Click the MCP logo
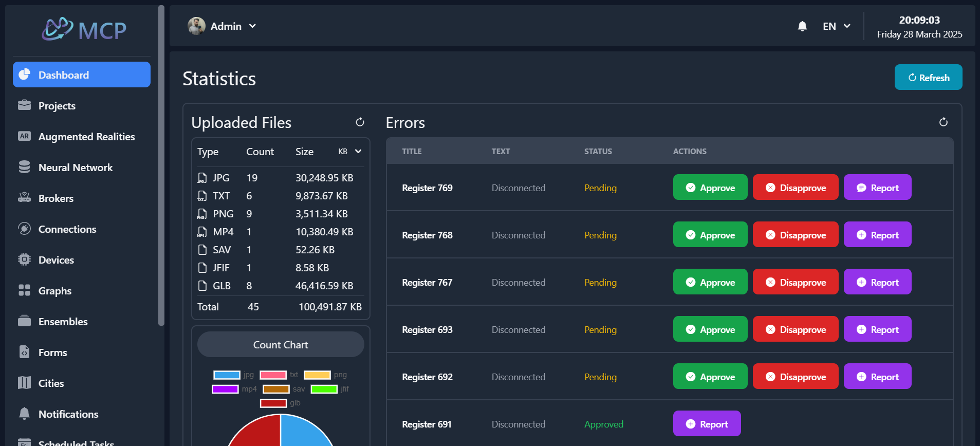 click(84, 29)
